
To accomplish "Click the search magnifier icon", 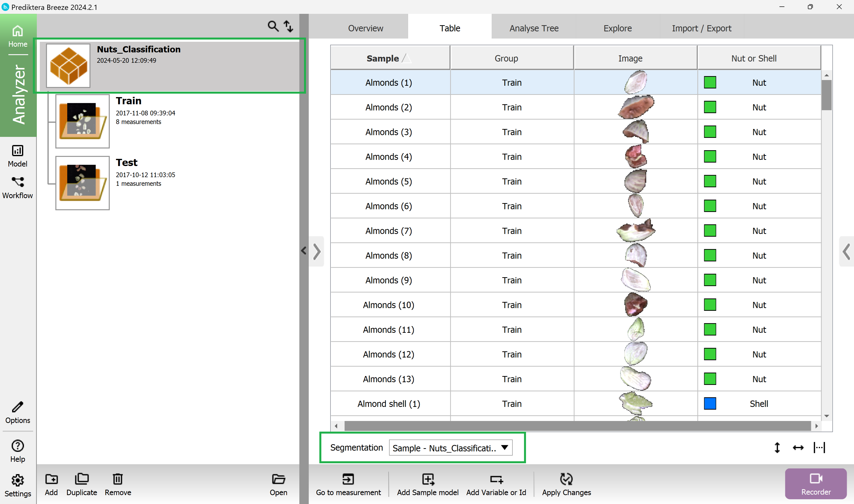I will tap(273, 26).
